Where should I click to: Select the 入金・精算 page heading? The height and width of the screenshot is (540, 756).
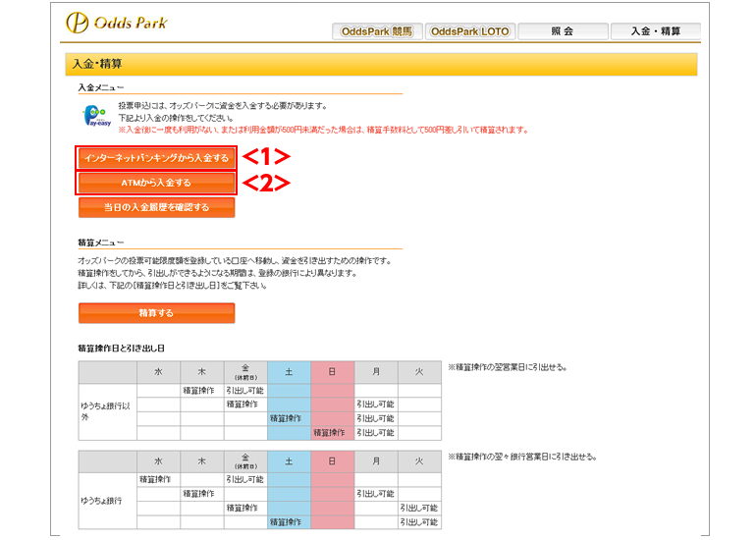click(97, 64)
